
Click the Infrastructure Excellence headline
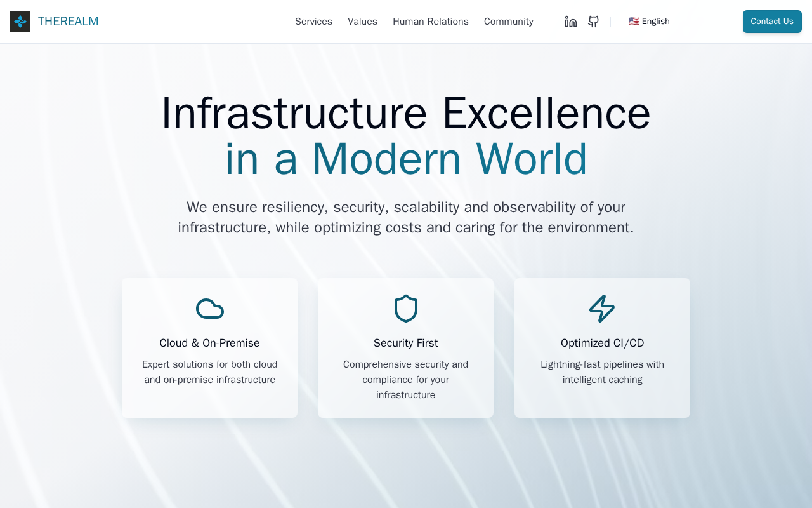[x=406, y=113]
